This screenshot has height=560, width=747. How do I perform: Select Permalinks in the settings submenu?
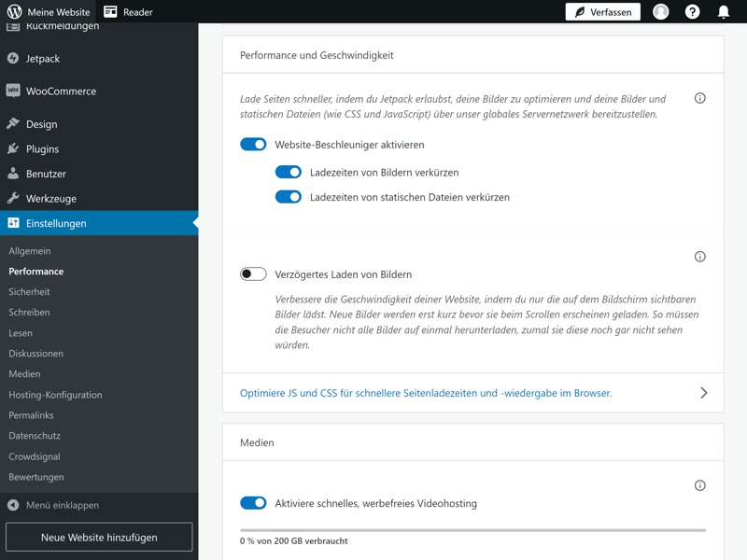31,415
